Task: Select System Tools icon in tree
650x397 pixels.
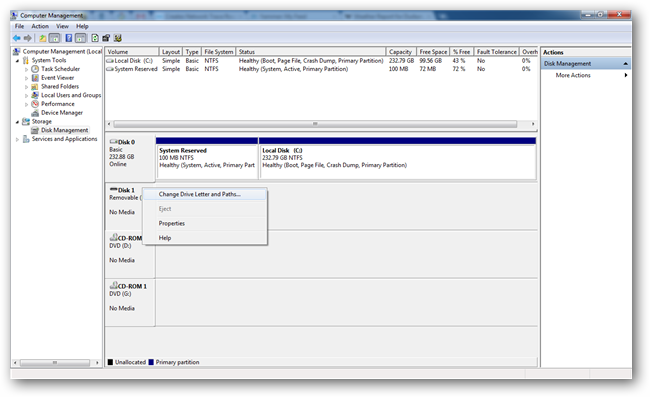Action: [26, 61]
